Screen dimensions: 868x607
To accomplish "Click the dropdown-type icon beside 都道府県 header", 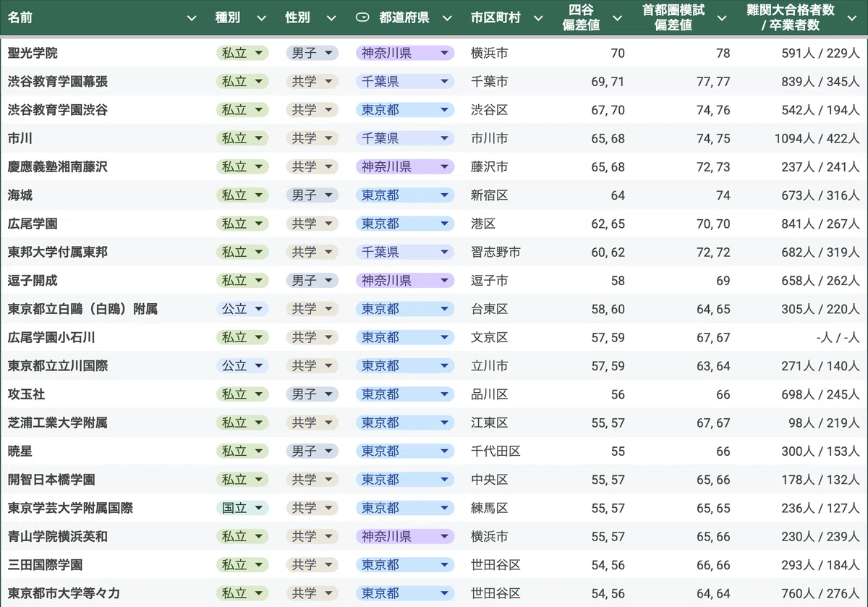I will [x=363, y=18].
